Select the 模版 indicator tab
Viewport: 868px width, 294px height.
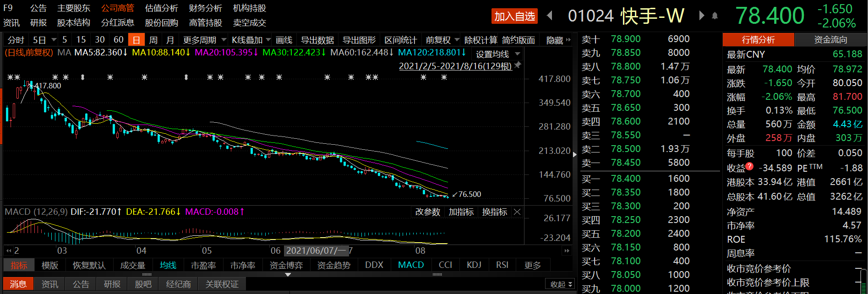(x=50, y=265)
